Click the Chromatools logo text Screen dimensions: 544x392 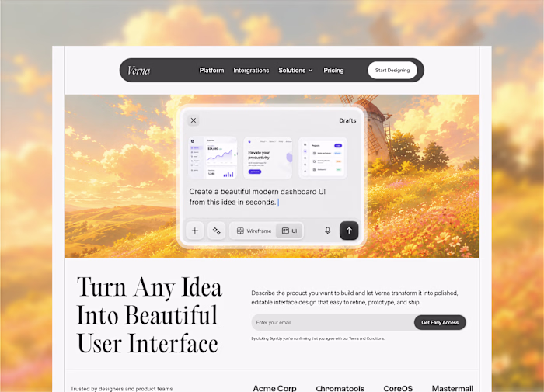[340, 388]
